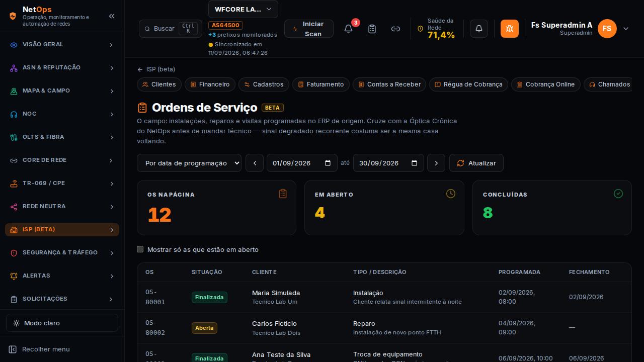This screenshot has height=362, width=644.
Task: Open Por data de programação select
Action: pos(189,163)
